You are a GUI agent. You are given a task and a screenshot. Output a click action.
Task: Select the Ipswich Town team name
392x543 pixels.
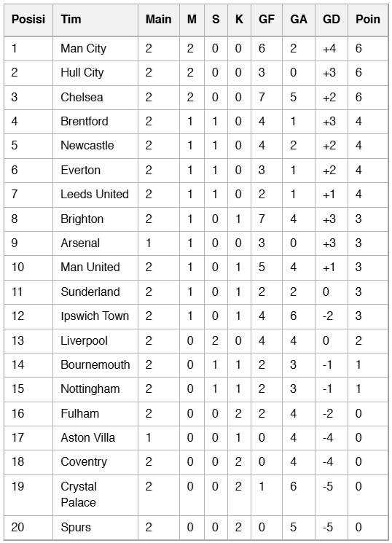pos(95,316)
